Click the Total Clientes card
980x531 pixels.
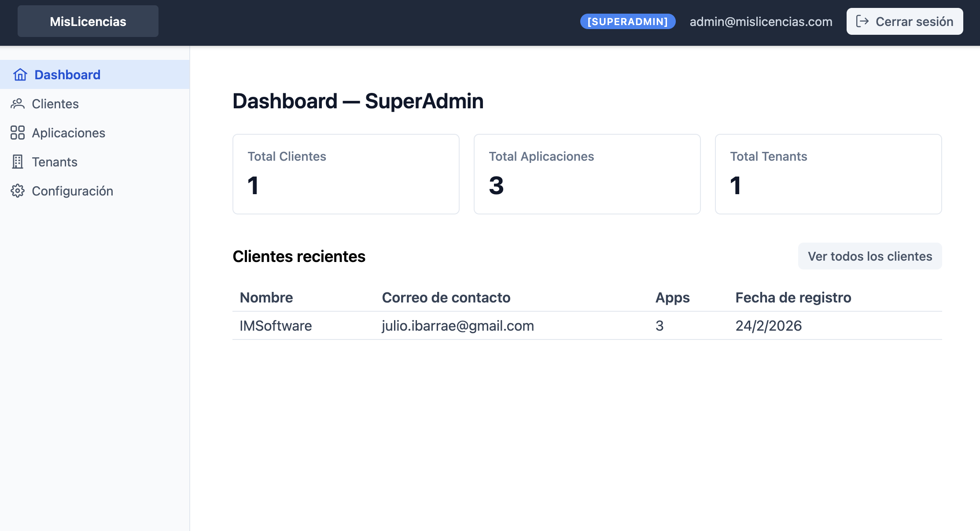pyautogui.click(x=346, y=174)
